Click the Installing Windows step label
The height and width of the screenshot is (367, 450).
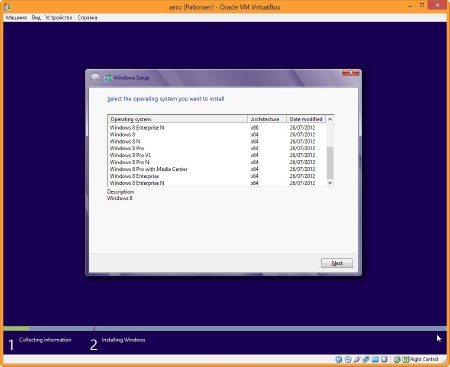coord(123,340)
